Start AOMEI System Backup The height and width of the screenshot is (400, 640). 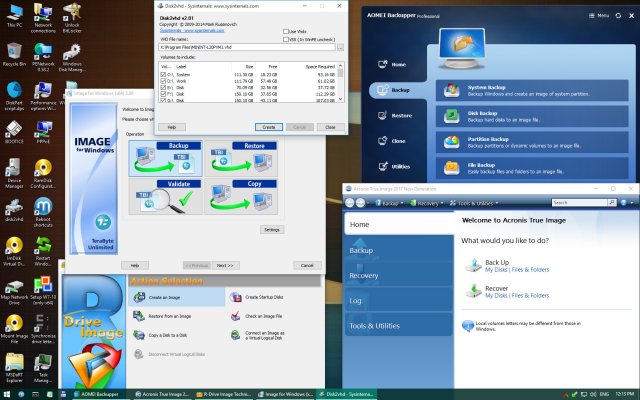tap(532, 90)
